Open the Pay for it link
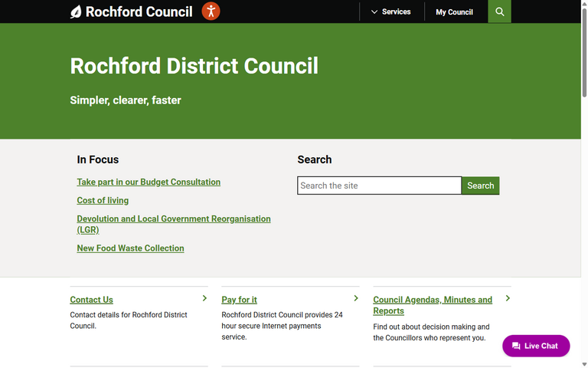The width and height of the screenshot is (588, 368). pos(239,300)
